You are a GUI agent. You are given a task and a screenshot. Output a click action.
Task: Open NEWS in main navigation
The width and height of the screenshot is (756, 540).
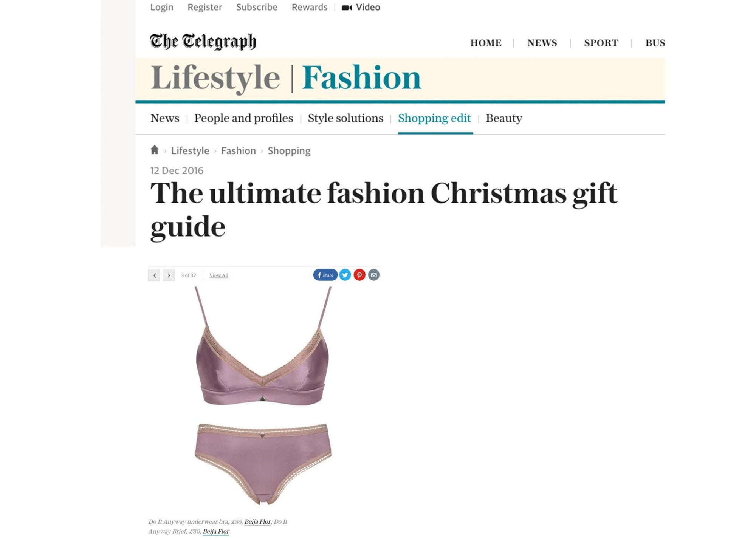tap(542, 43)
